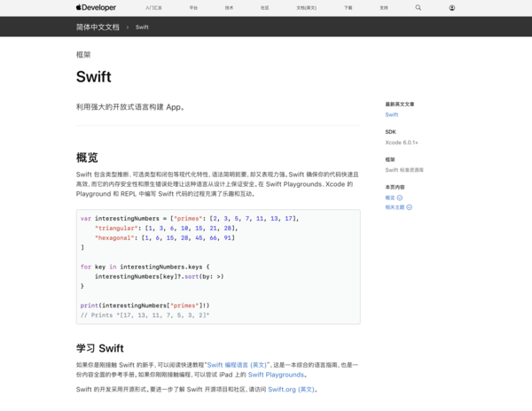Image resolution: width=532 pixels, height=411 pixels.
Task: Open the Swift latest English article link
Action: [392, 114]
